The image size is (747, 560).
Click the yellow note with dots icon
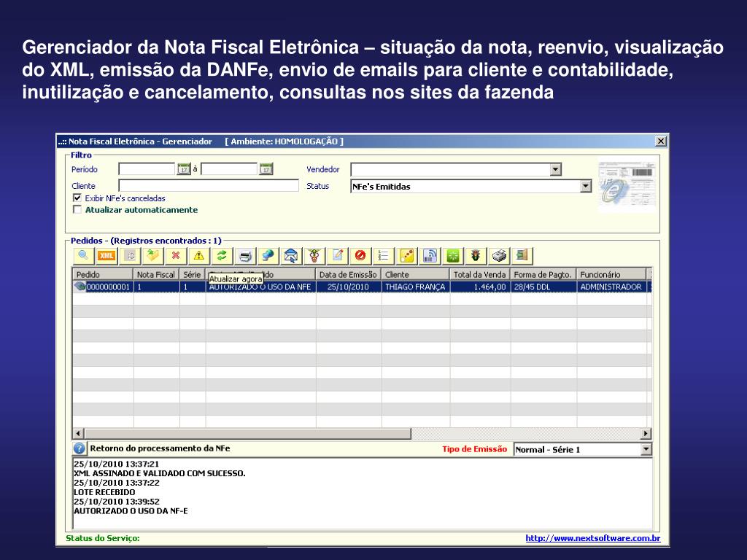(x=407, y=256)
